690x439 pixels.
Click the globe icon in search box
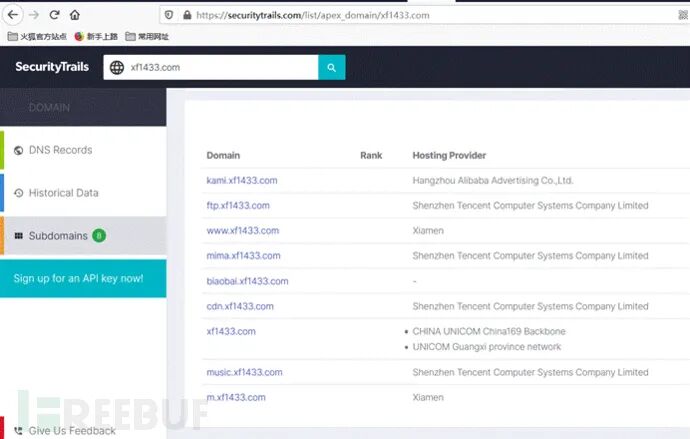[x=117, y=67]
